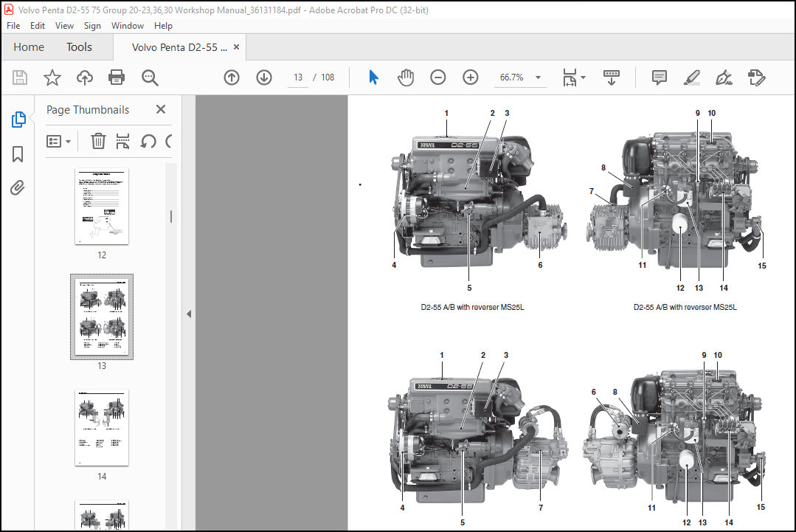This screenshot has width=796, height=532.
Task: Click the cloud upload icon
Action: click(x=84, y=77)
